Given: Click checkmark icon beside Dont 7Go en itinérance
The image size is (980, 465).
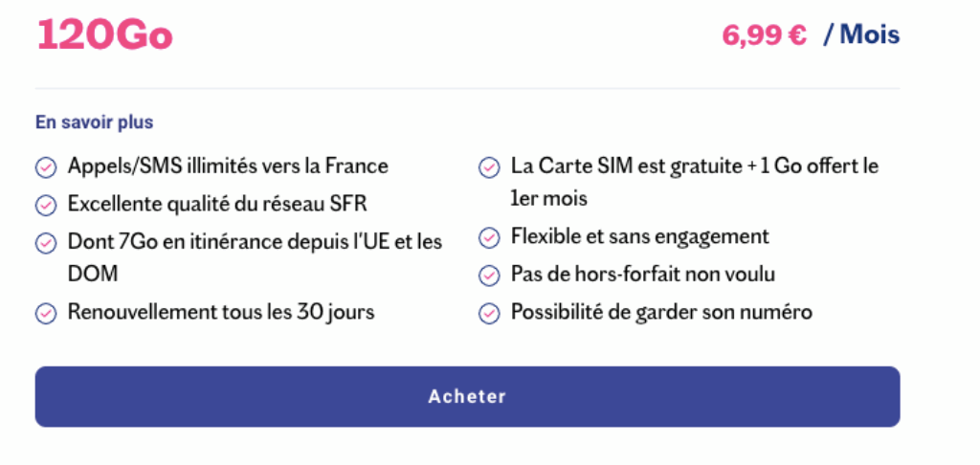Looking at the screenshot, I should pos(45,243).
